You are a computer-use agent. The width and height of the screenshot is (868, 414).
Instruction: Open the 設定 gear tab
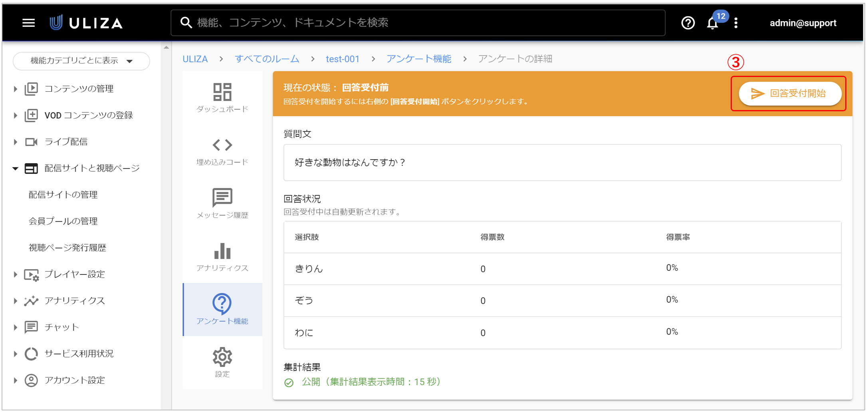coord(222,363)
